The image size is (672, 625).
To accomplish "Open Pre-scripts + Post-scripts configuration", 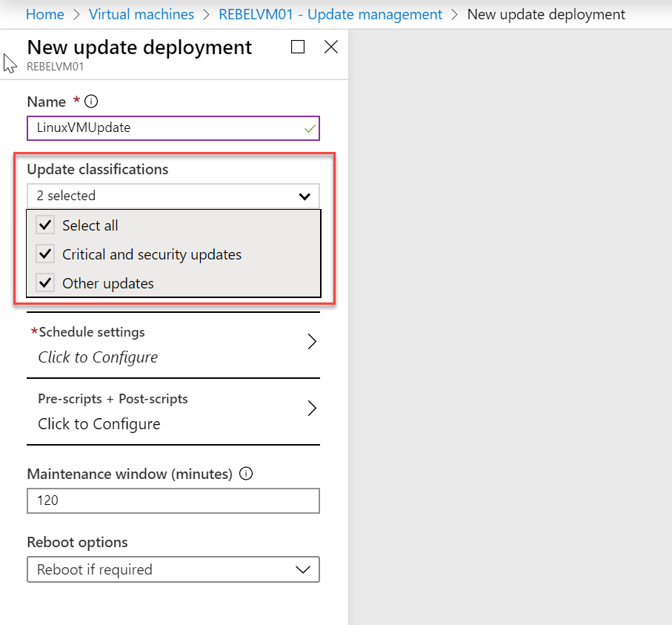I will pyautogui.click(x=173, y=411).
